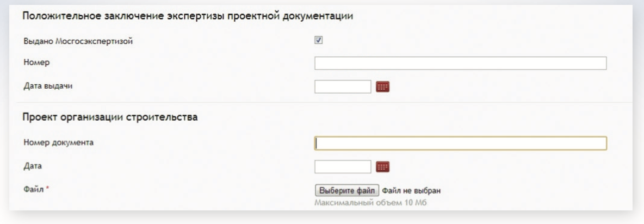Click the Файл required field label
Image resolution: width=644 pixels, height=224 pixels.
point(33,189)
